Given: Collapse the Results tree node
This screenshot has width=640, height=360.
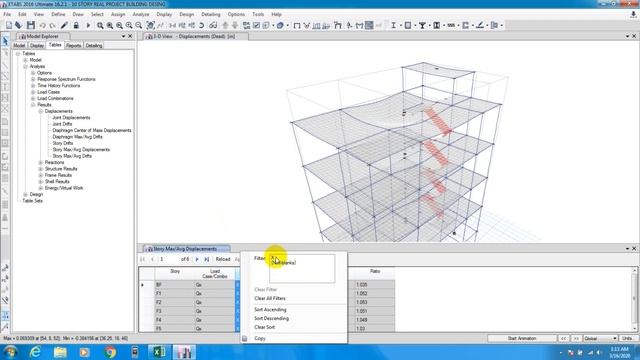Looking at the screenshot, I should [x=33, y=105].
